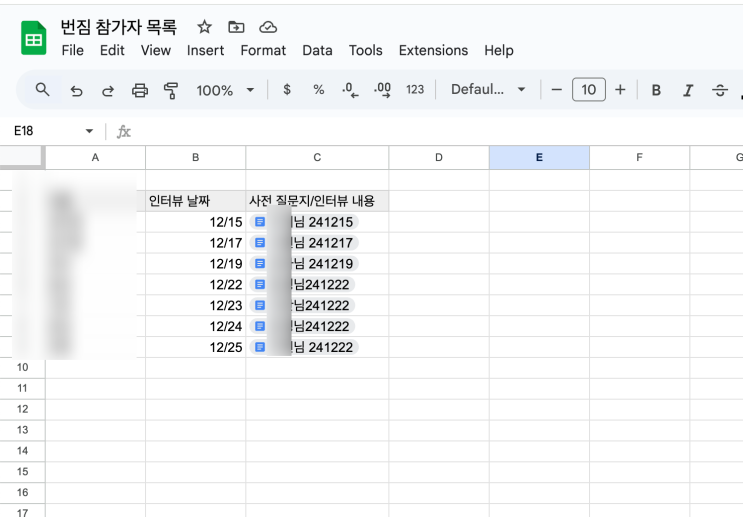Open the Tools menu

365,50
